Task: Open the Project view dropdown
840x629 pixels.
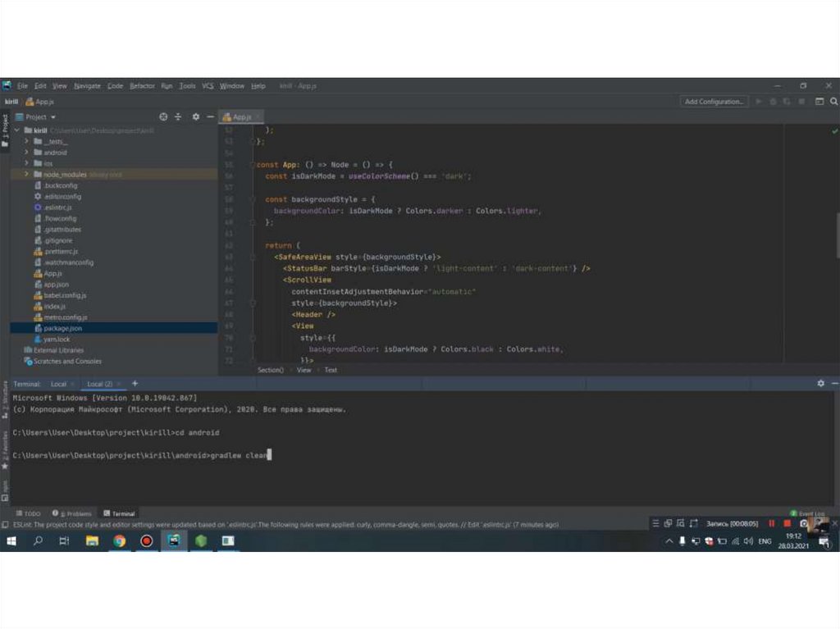Action: click(36, 116)
